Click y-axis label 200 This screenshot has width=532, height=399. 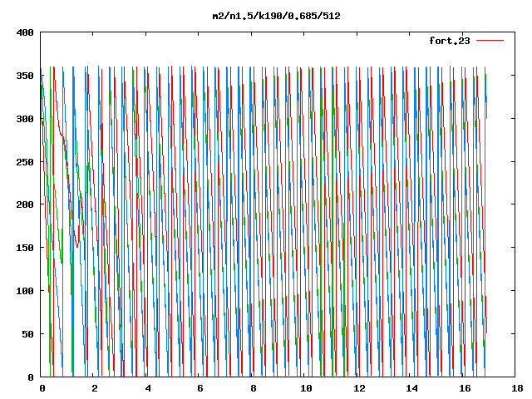coord(25,204)
